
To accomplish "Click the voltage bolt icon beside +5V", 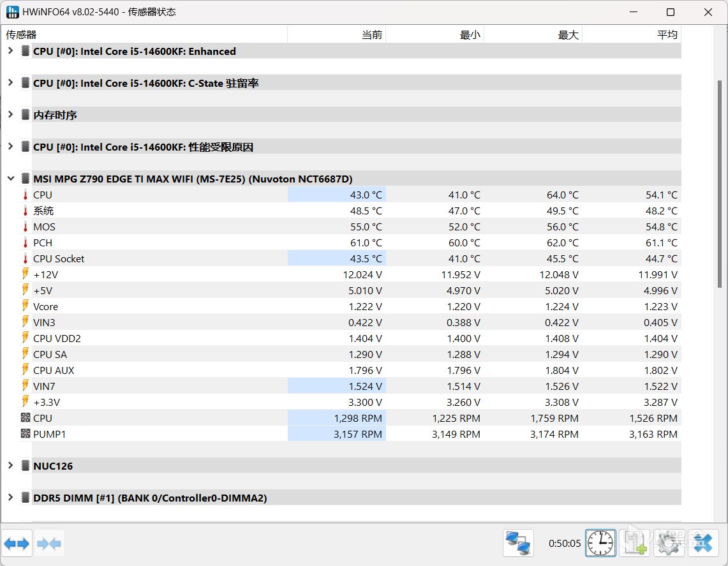I will (26, 290).
